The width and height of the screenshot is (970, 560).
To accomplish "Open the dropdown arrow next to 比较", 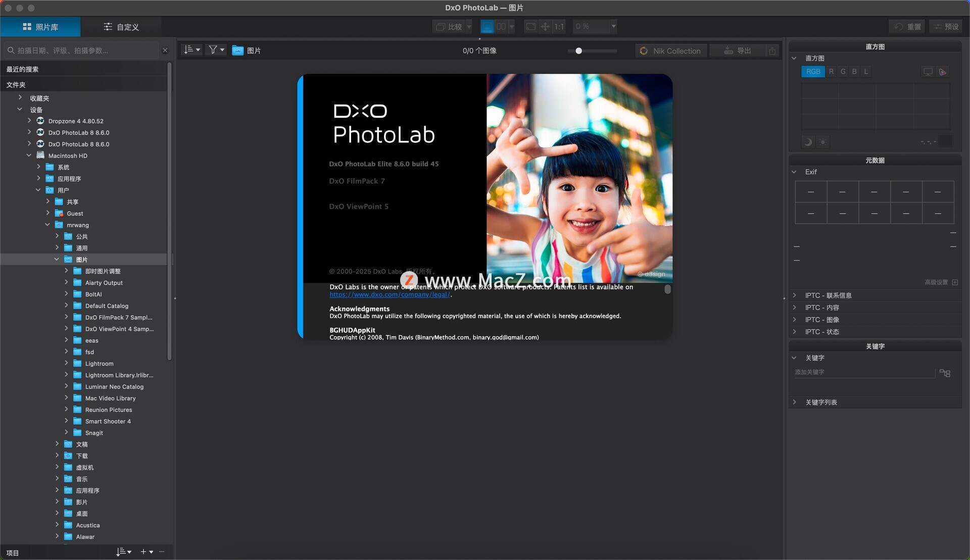I will (469, 26).
